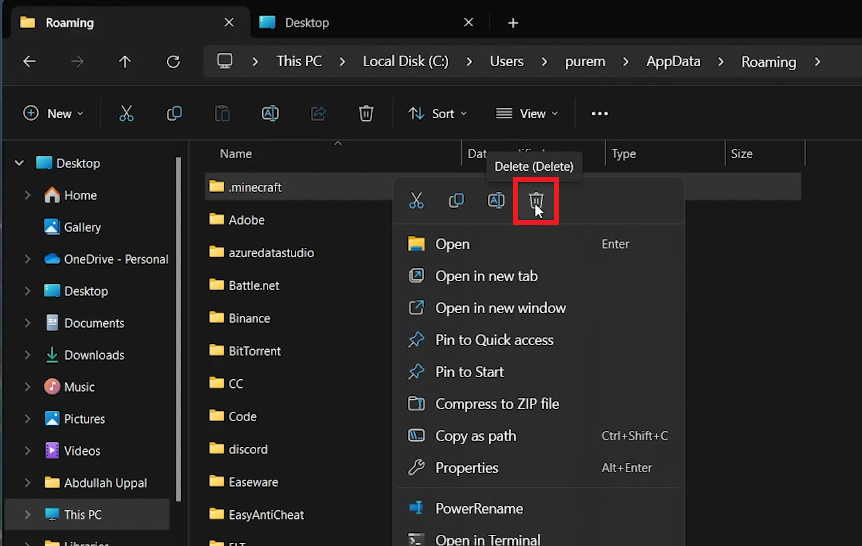Add a new tab with plus button
Screen dimensions: 862x546
point(513,22)
